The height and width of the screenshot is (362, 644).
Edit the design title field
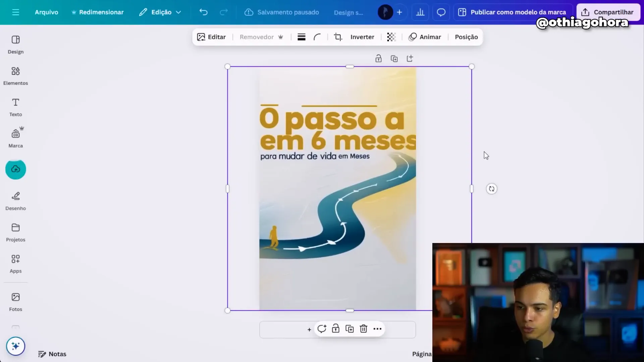coord(348,12)
